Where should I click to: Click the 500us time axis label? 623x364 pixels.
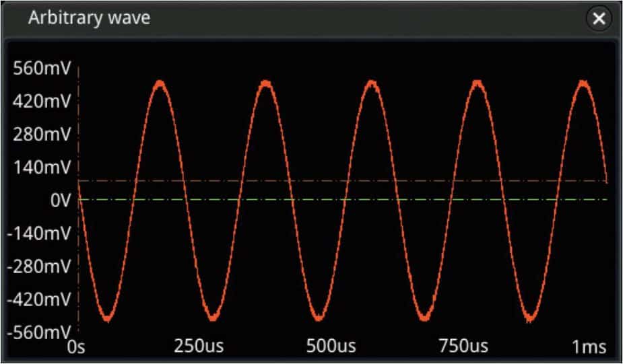click(331, 347)
